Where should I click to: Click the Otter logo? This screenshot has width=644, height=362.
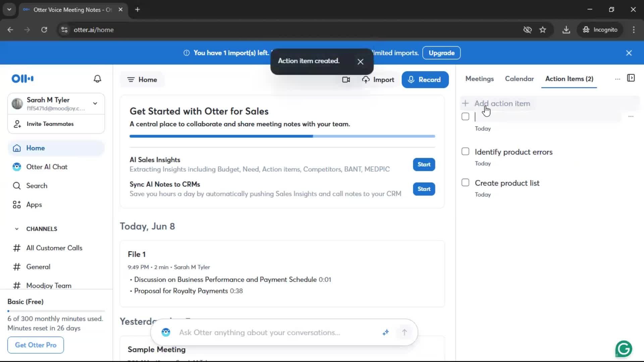click(x=22, y=79)
